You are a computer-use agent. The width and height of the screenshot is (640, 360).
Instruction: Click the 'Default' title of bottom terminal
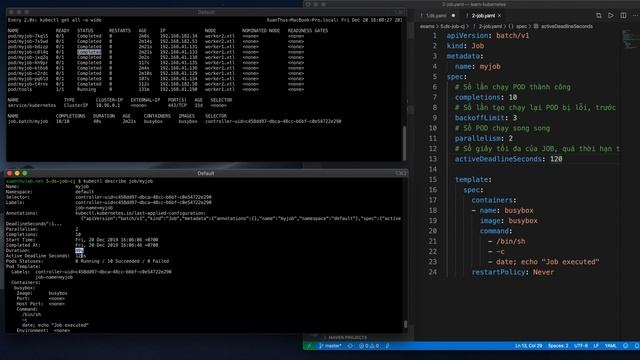pos(206,173)
